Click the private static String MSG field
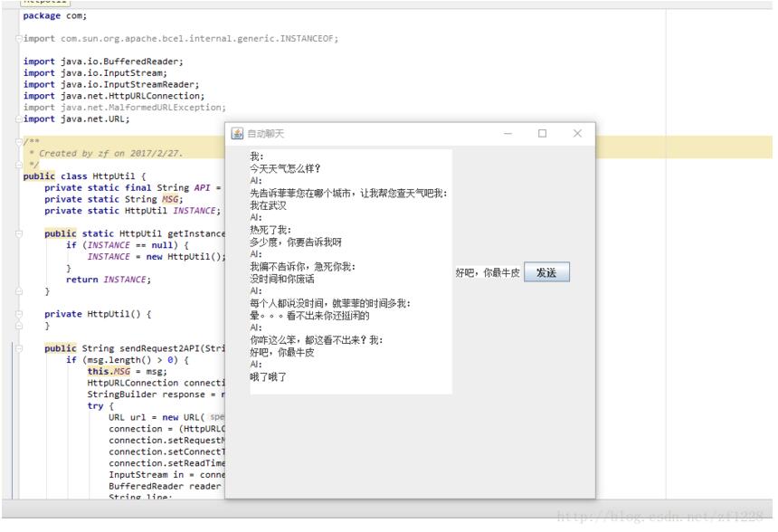Screen dimensions: 778x532 point(114,199)
